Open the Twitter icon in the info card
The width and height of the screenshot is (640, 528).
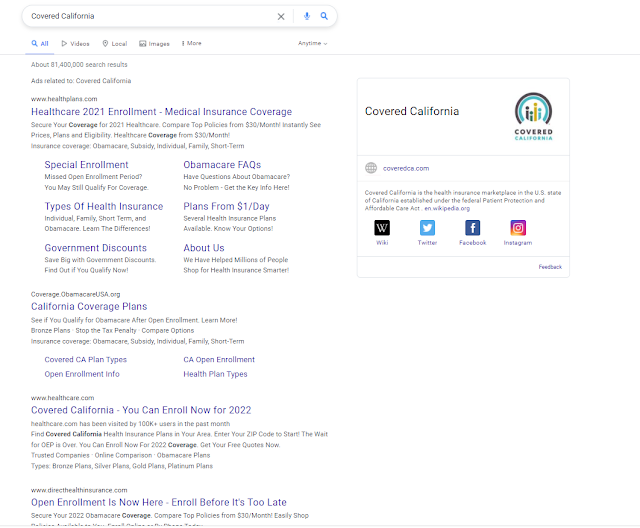pyautogui.click(x=427, y=228)
